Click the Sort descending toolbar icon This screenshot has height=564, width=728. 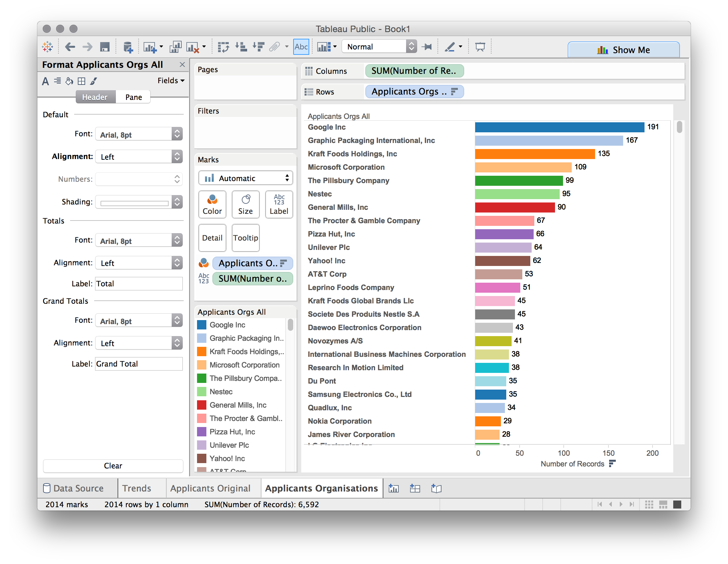click(258, 47)
